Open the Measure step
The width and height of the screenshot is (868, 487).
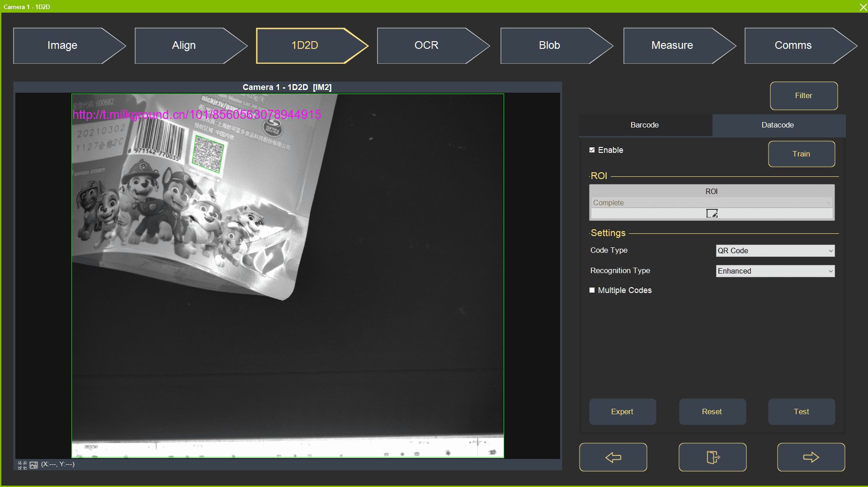679,45
